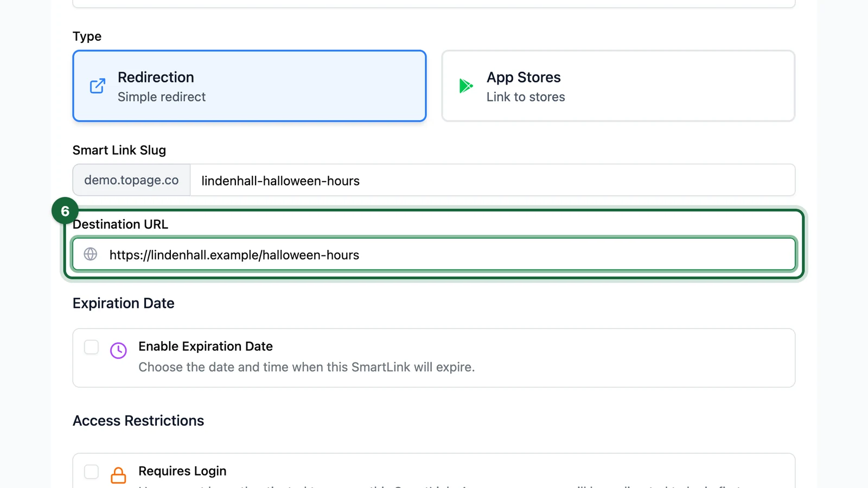Click the Simple redirect subtitle
The width and height of the screenshot is (868, 488).
162,97
